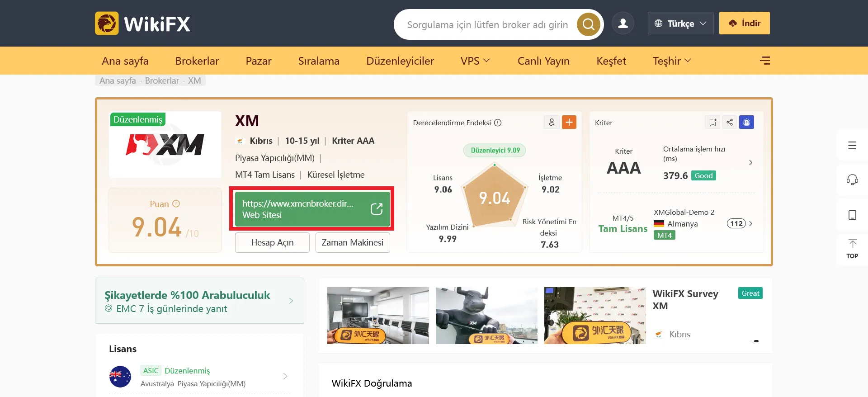Open the office meeting room survey photo

click(x=378, y=316)
